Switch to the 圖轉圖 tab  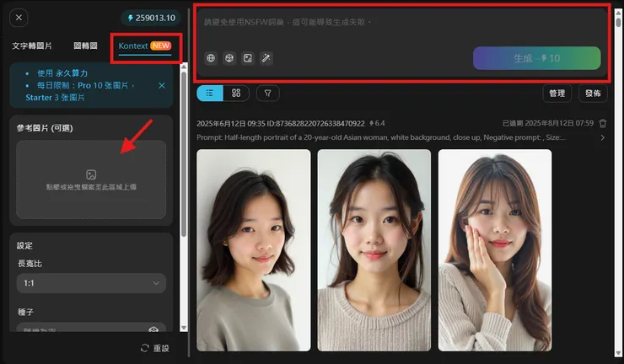(x=85, y=45)
